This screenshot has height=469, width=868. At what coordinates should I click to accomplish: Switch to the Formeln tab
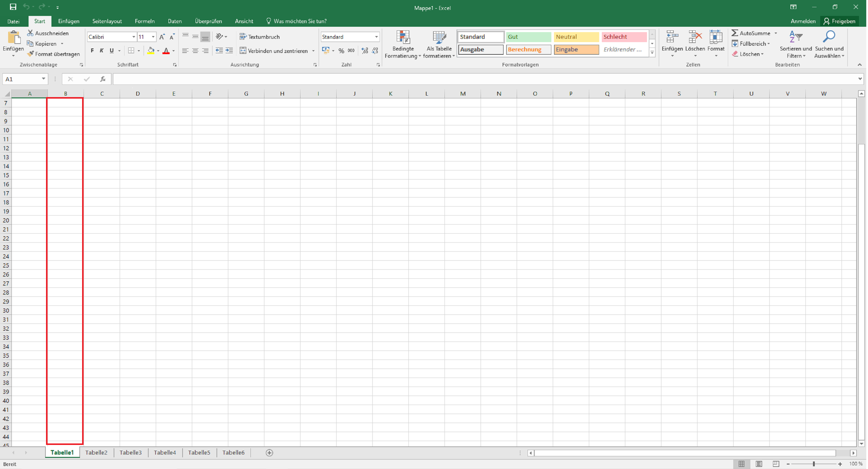(145, 21)
